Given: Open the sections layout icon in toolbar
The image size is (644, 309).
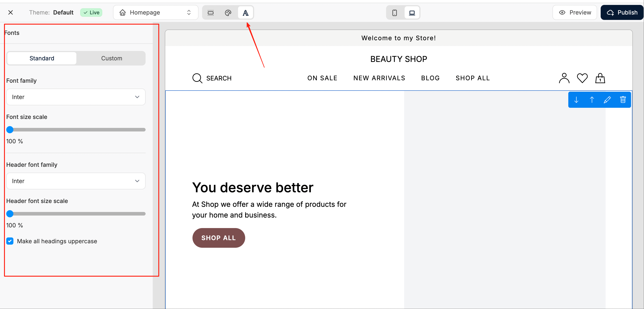Looking at the screenshot, I should [x=211, y=13].
